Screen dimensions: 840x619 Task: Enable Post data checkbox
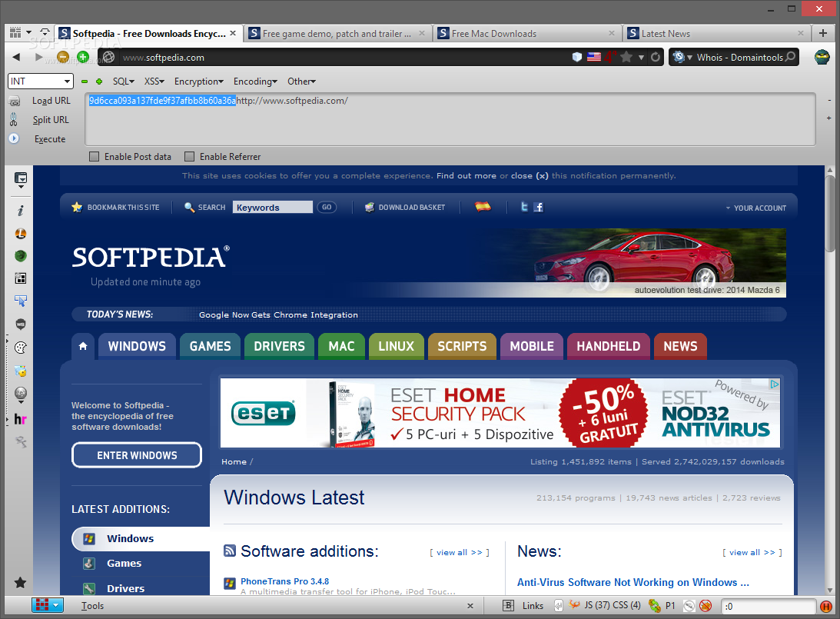pyautogui.click(x=95, y=157)
